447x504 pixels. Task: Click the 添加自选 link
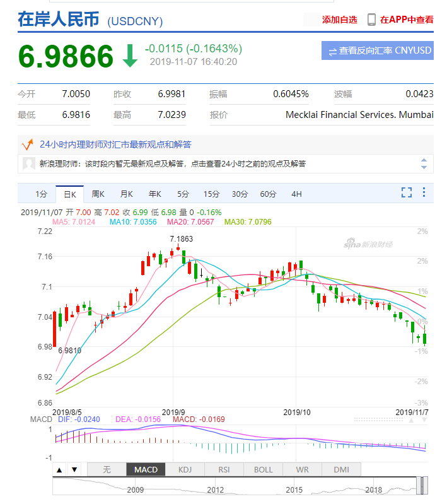coord(339,20)
